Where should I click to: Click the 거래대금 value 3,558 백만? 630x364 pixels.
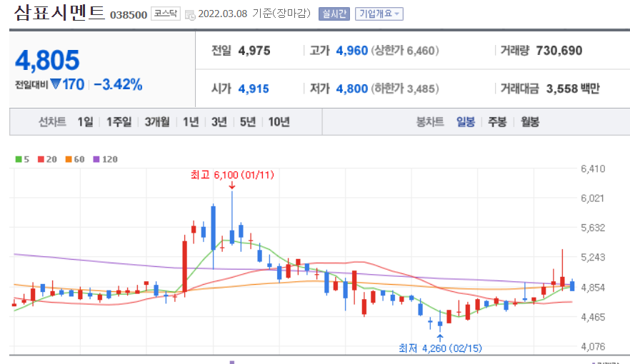click(573, 89)
